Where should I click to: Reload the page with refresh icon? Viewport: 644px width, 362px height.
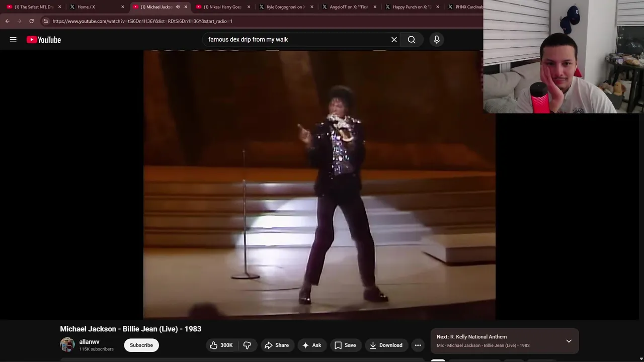pyautogui.click(x=31, y=21)
